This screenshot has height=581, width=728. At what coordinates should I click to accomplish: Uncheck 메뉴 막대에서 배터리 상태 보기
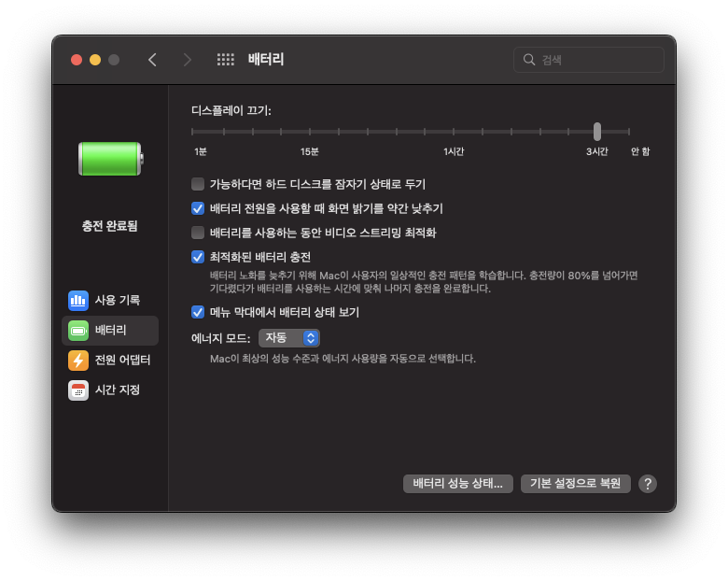point(198,312)
